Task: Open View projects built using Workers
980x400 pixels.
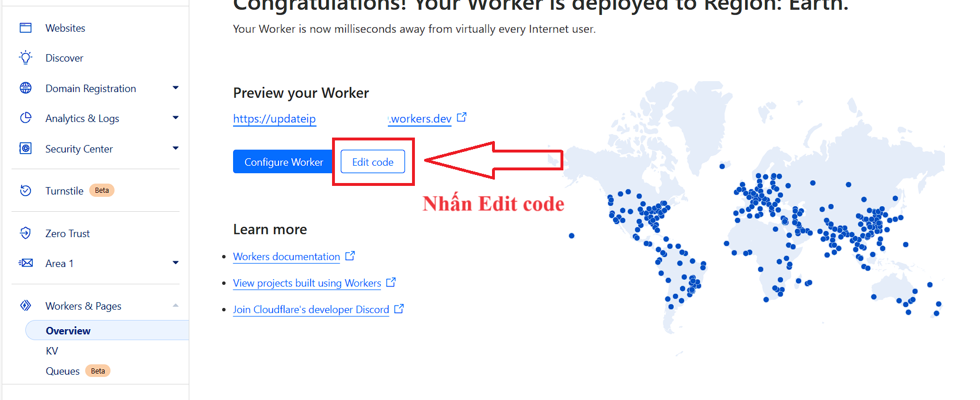Action: 307,283
